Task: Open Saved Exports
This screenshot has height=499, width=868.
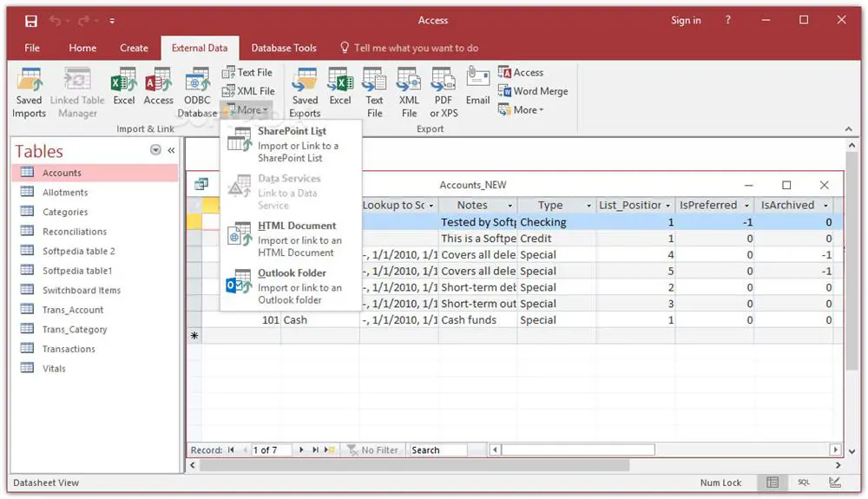Action: 305,93
